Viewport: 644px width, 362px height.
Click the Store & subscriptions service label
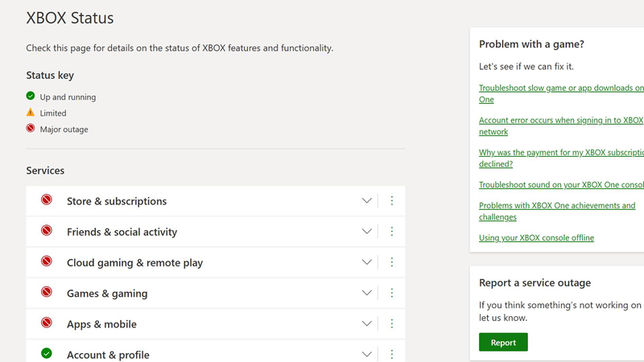click(117, 201)
